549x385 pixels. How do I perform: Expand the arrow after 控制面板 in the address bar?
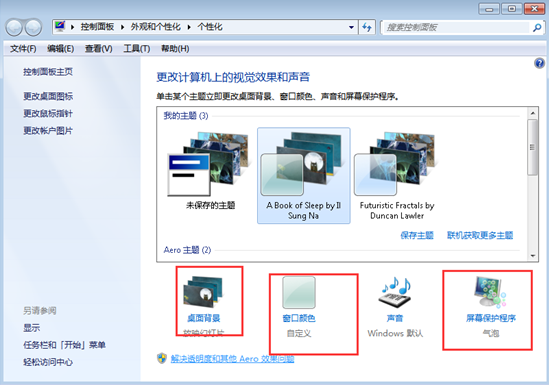pyautogui.click(x=123, y=27)
